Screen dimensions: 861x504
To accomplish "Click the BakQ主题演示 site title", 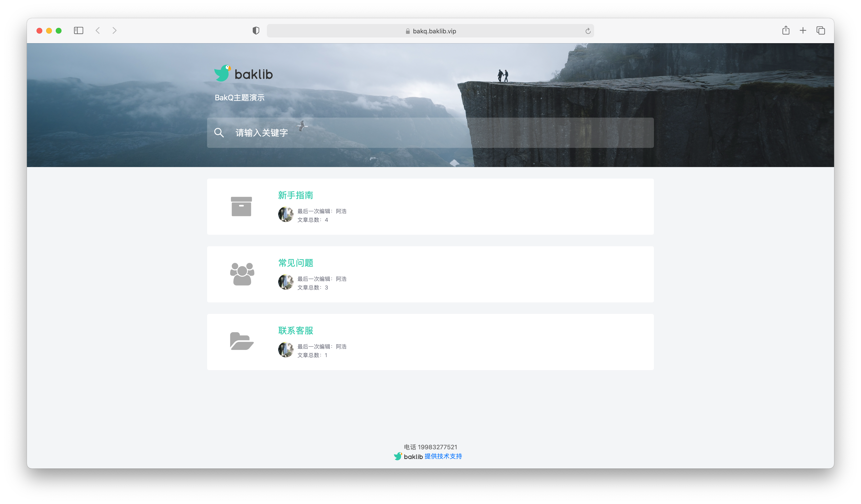I will (240, 98).
